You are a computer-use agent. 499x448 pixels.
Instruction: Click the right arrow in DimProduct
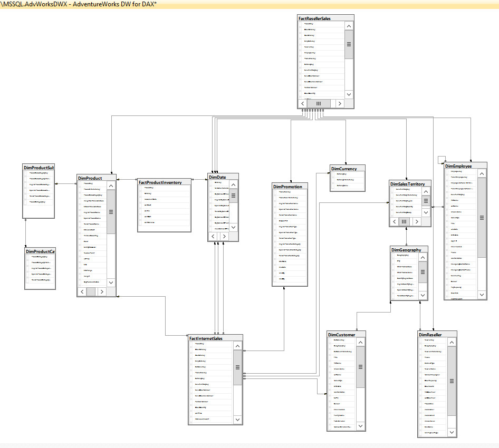pyautogui.click(x=102, y=291)
